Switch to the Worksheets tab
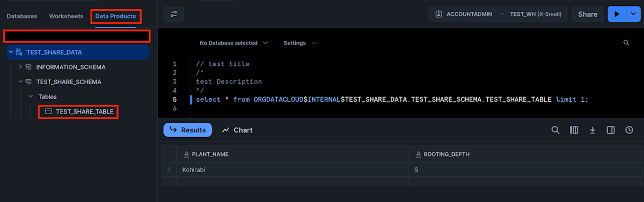Screen dimensions: 644x202 tap(66, 16)
